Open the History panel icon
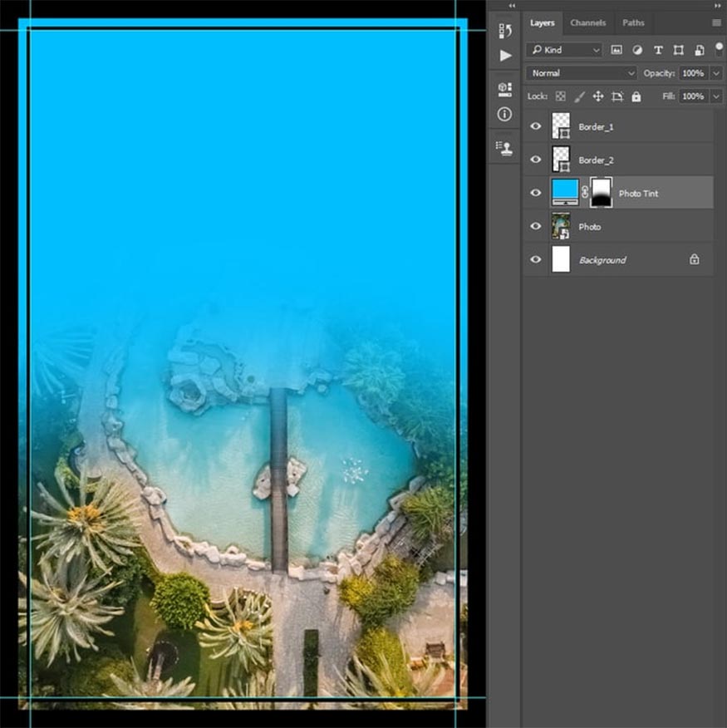The image size is (727, 728). [x=505, y=31]
